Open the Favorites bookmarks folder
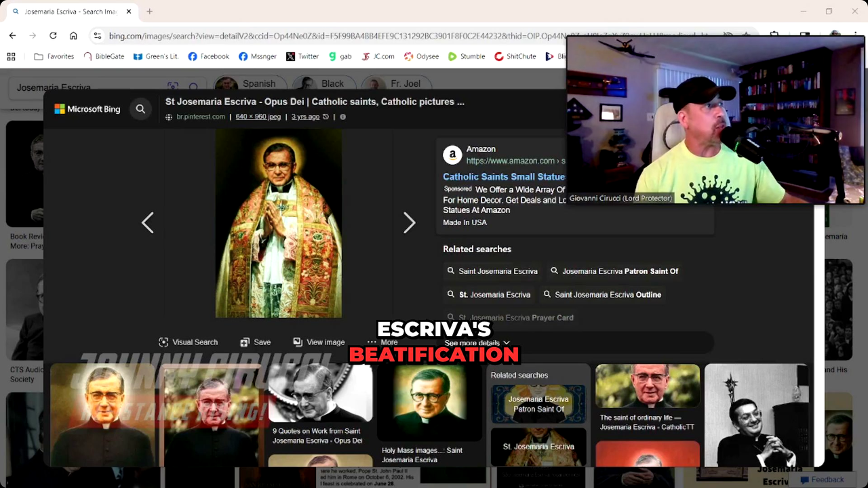The height and width of the screenshot is (488, 868). 54,56
